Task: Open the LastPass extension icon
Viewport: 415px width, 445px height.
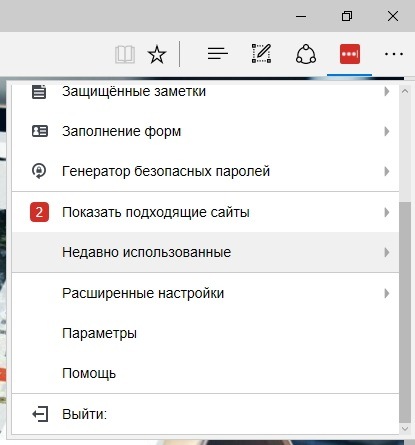Action: 350,54
